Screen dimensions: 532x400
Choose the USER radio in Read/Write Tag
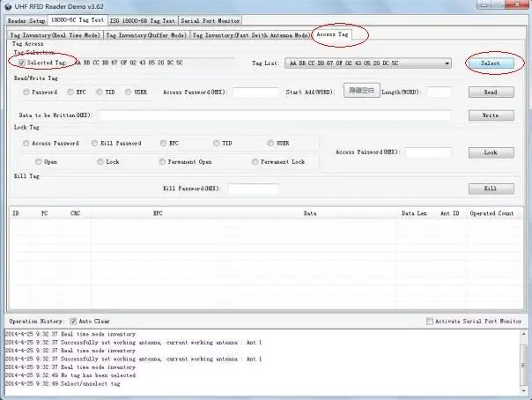(129, 92)
